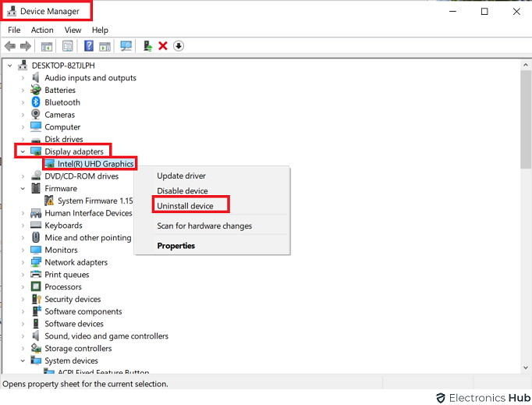This screenshot has height=405, width=532.
Task: Click the Show/Hide Console Tree toolbar icon
Action: coord(47,46)
